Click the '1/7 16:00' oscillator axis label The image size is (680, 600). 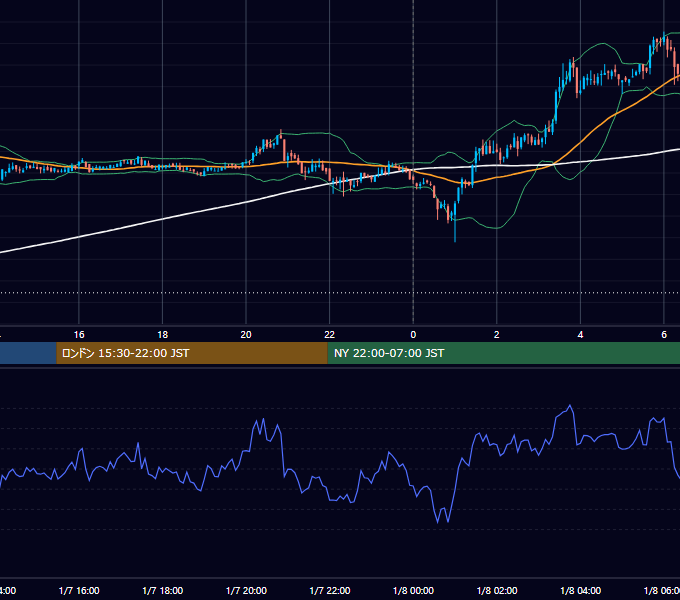[x=79, y=591]
